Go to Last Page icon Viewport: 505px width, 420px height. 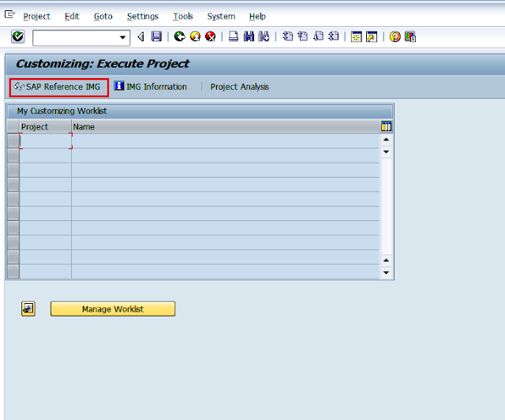tap(334, 36)
